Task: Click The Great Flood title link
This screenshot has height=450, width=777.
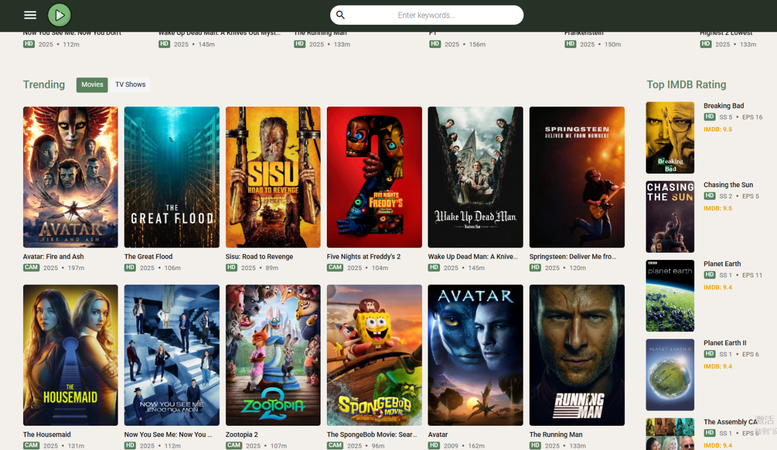Action: (x=148, y=257)
